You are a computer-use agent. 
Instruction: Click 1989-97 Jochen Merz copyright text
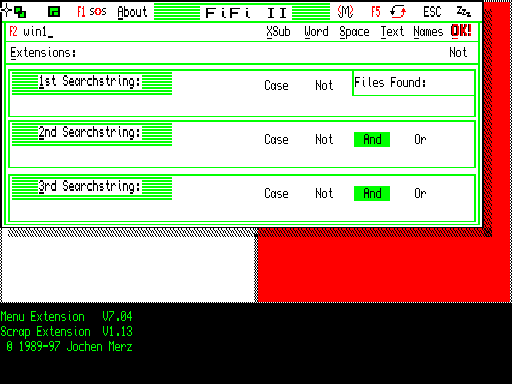tap(69, 347)
